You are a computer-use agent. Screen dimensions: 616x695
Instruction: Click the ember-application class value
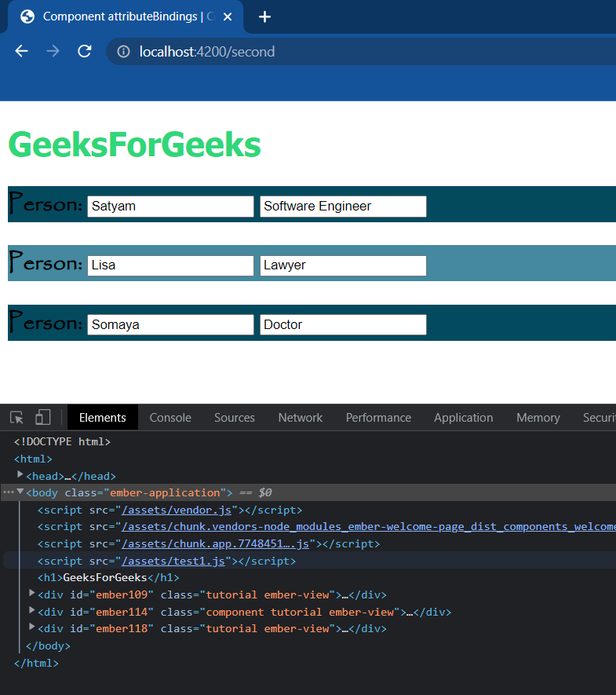165,493
